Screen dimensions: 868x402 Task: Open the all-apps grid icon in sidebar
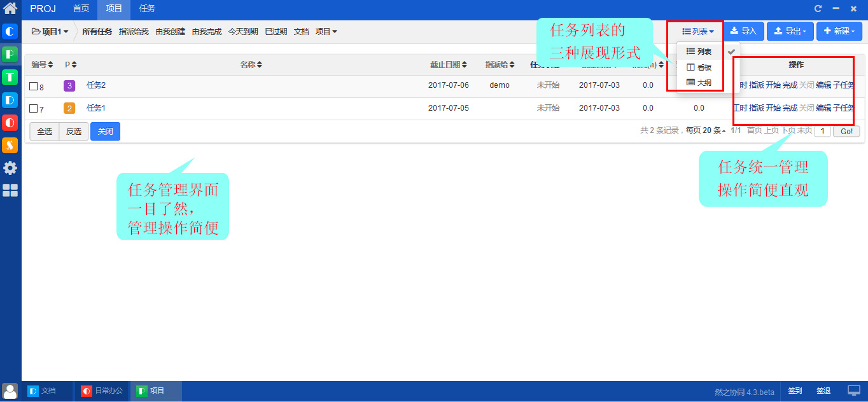pyautogui.click(x=10, y=190)
